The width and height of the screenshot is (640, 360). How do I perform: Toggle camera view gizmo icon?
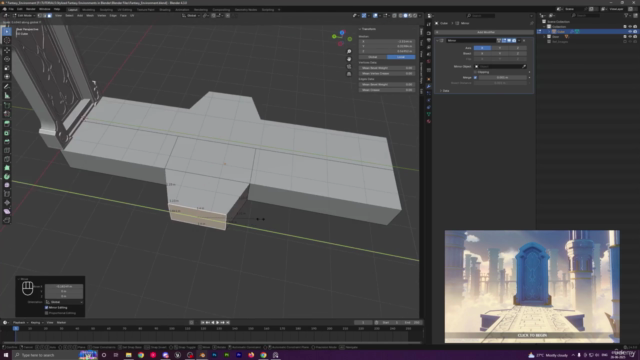349,67
